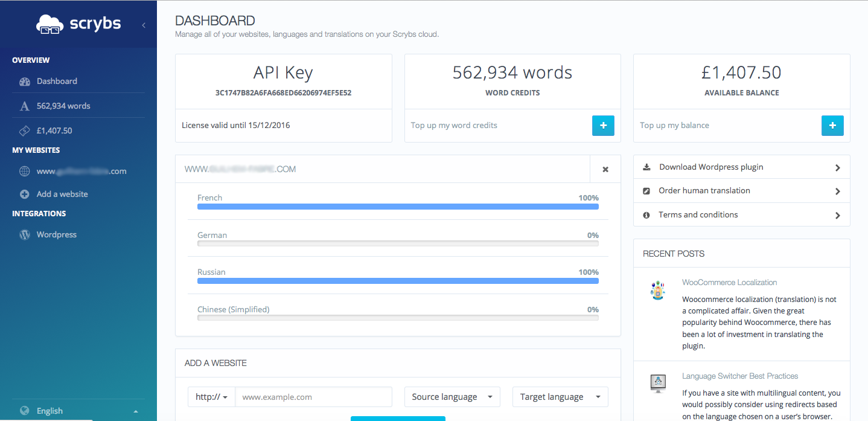Expand the Terms and conditions chevron

coord(837,215)
